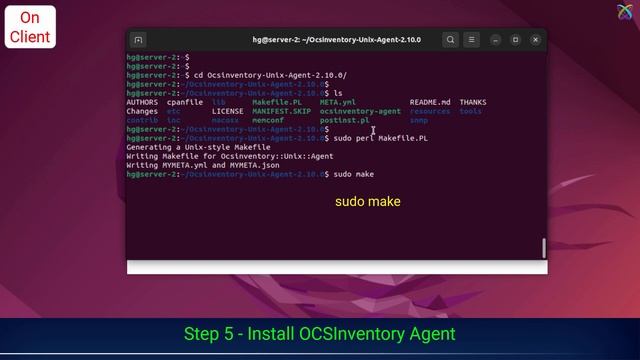Click the 'Writing MYMETA.yml and MYMETA.json' line
This screenshot has width=640, height=360.
pyautogui.click(x=203, y=165)
